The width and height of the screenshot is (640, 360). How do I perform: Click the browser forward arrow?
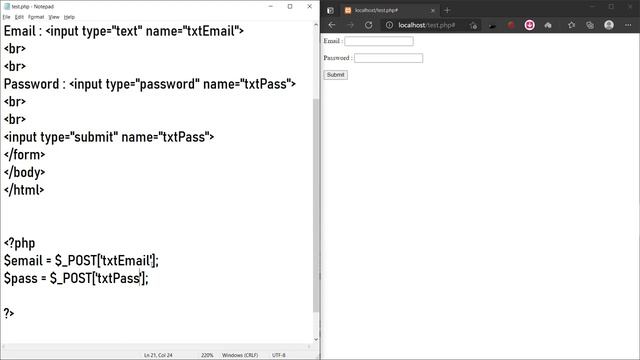point(350,25)
